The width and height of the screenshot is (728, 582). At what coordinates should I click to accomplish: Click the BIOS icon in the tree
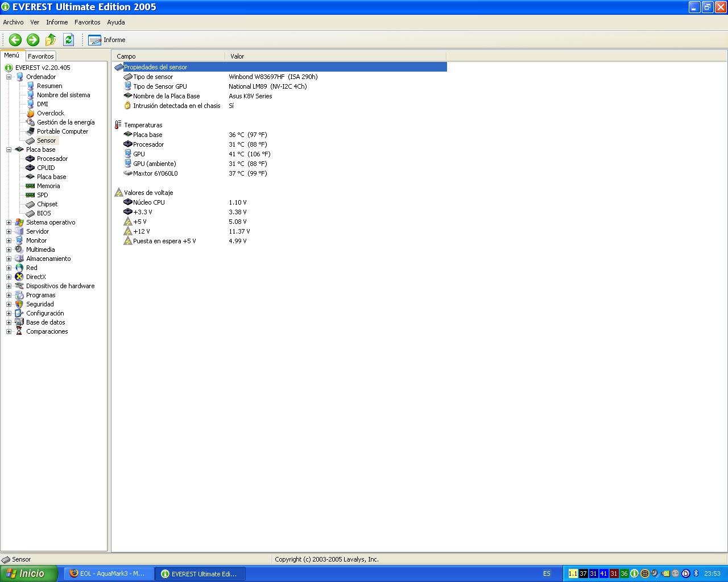31,213
